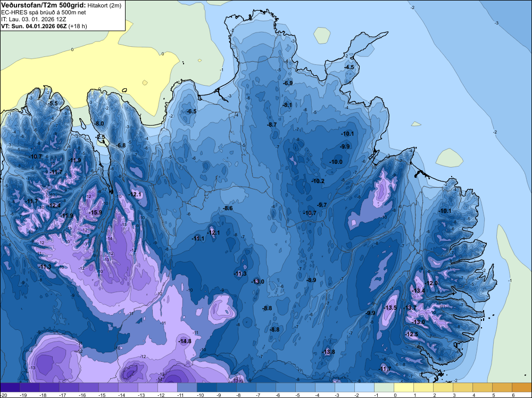Click the legend swatch labeled -18
The width and height of the screenshot is (532, 398).
coord(49,387)
